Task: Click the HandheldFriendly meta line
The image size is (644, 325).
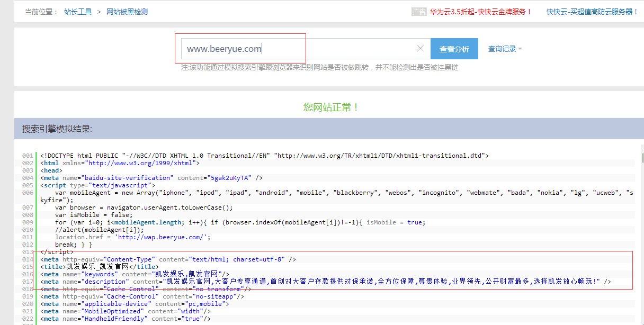Action: (x=126, y=319)
